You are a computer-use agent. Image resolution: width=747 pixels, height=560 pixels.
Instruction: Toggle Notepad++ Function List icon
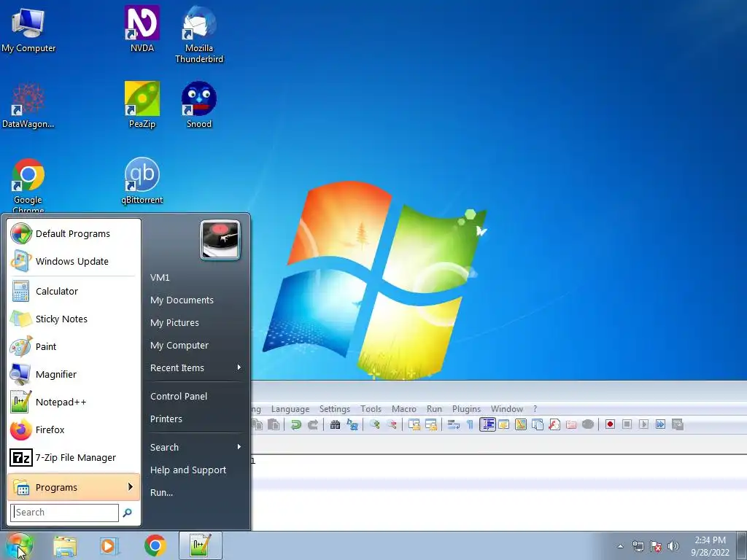(554, 424)
